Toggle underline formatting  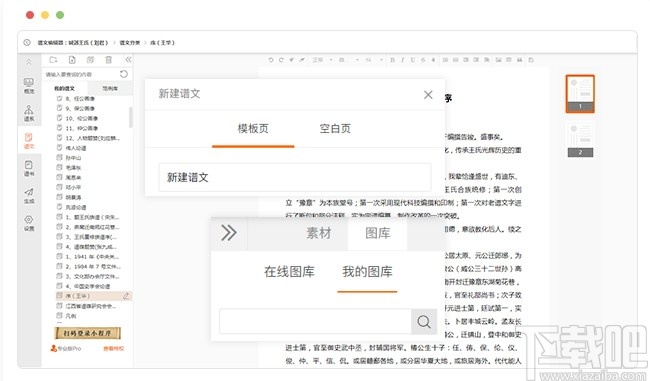(412, 60)
